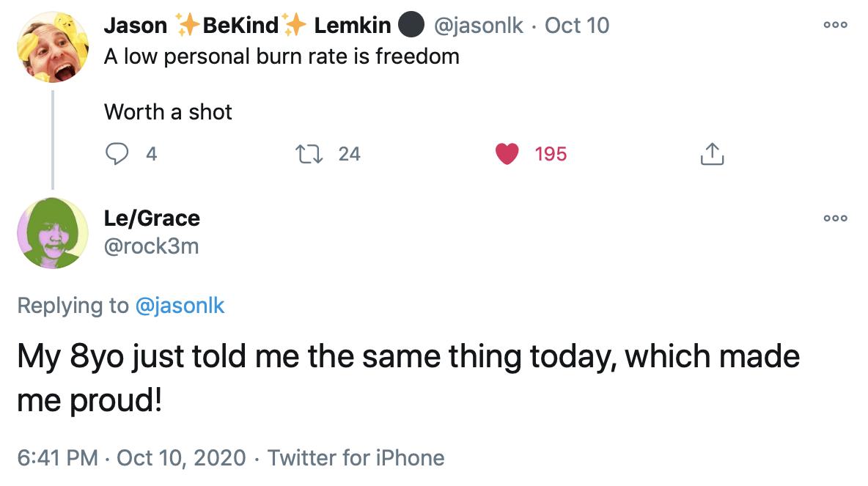Retweet Jason Lemkin's burn rate tweet

click(309, 154)
